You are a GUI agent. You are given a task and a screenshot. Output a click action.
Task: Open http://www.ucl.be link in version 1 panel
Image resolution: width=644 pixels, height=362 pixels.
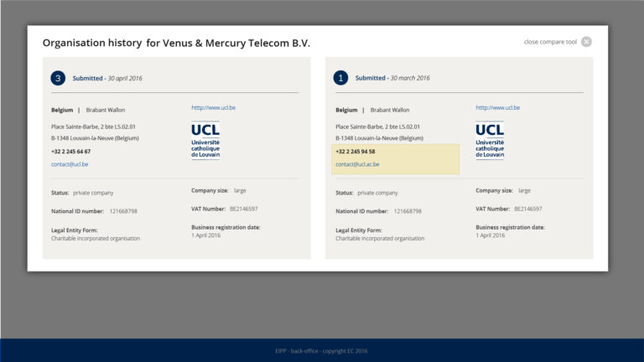click(x=498, y=107)
